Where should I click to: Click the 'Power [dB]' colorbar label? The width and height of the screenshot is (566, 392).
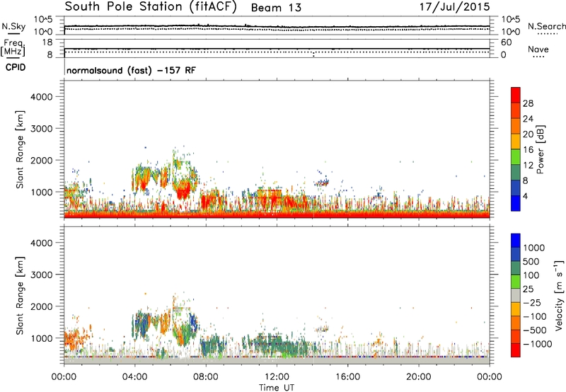coord(540,149)
